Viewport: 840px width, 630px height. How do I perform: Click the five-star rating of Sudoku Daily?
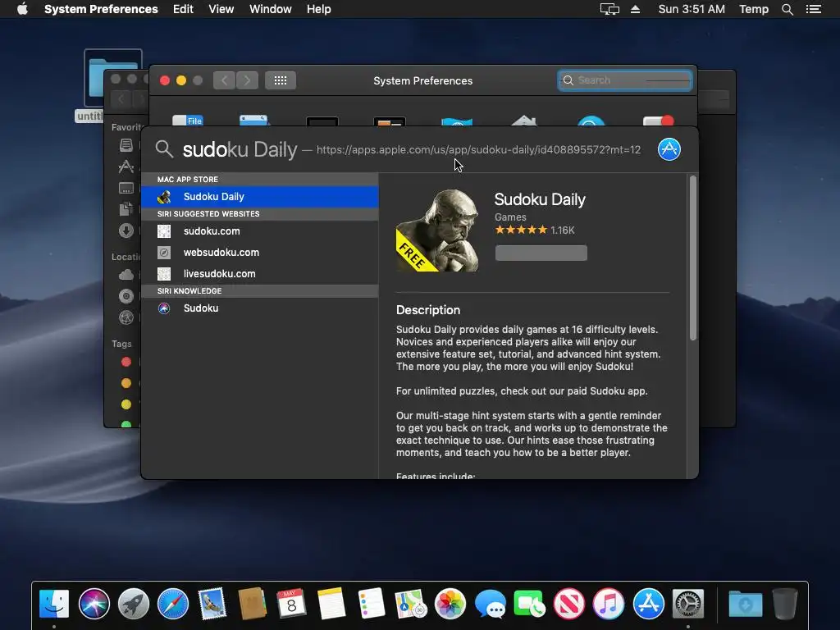click(x=521, y=230)
